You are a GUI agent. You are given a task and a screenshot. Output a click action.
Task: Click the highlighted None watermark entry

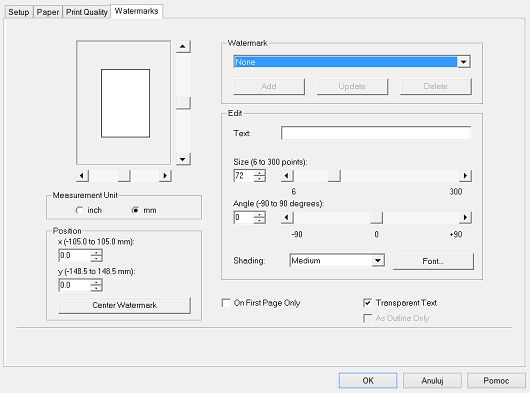[345, 62]
